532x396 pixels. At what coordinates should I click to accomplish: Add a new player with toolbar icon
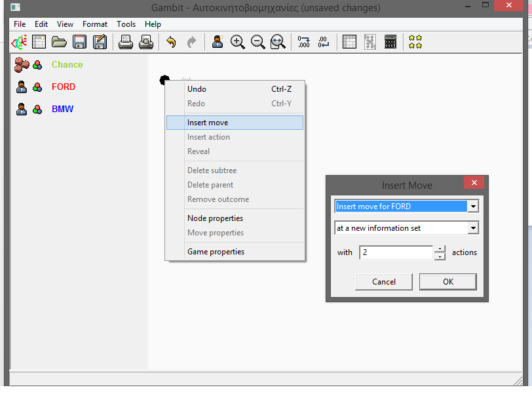[x=218, y=42]
